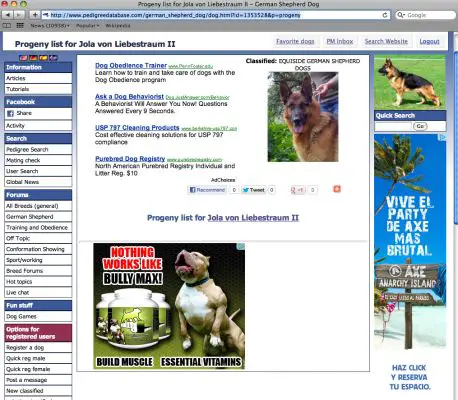The width and height of the screenshot is (458, 400).
Task: Click the plus add-bookmark button
Action: click(35, 15)
